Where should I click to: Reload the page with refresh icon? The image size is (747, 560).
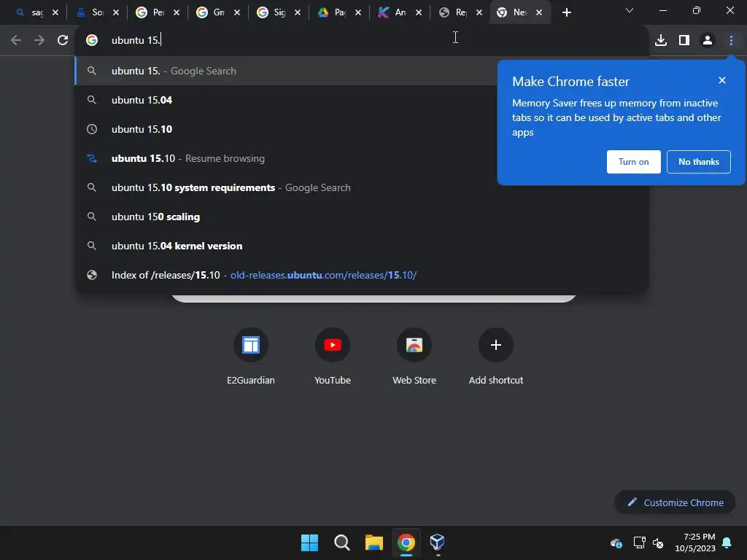coord(63,41)
